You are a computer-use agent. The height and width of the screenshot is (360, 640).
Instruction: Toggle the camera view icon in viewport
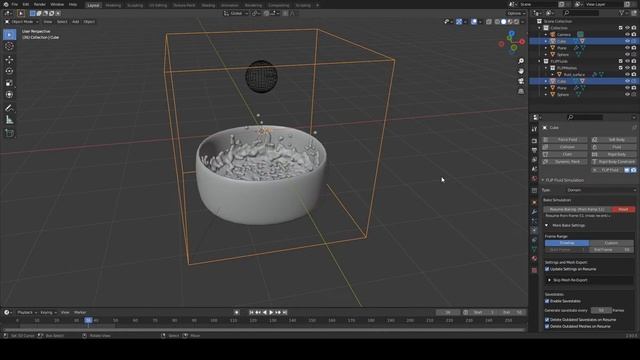click(521, 81)
